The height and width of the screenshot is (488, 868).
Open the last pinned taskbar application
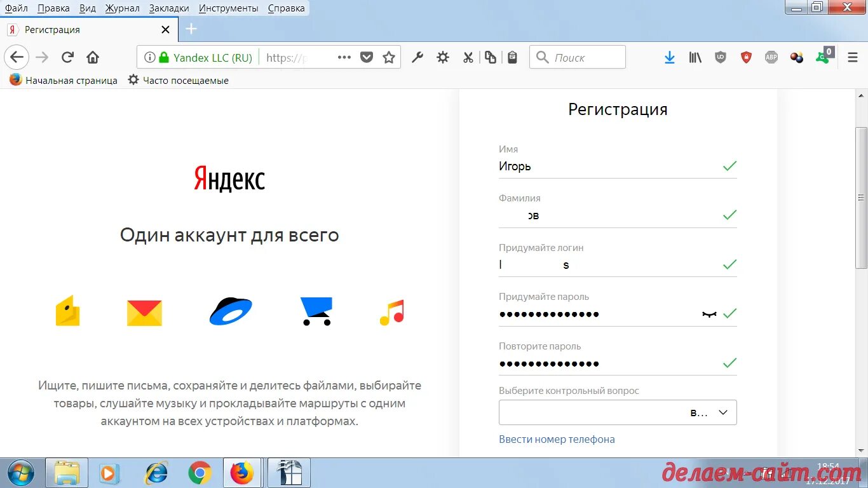(288, 473)
